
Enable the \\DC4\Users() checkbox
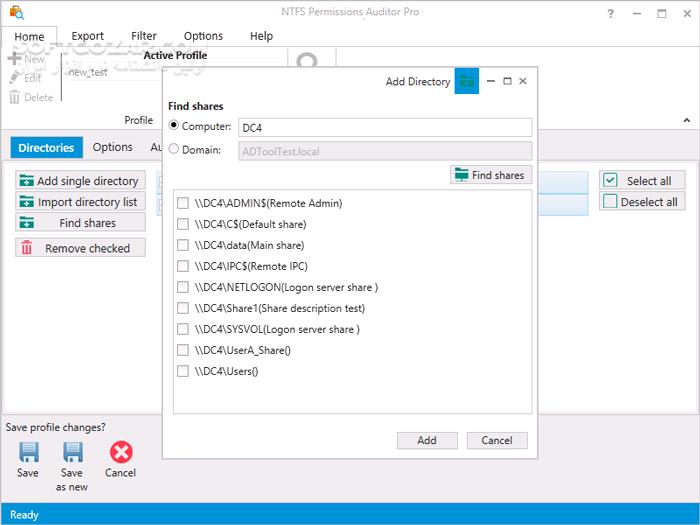coord(183,371)
